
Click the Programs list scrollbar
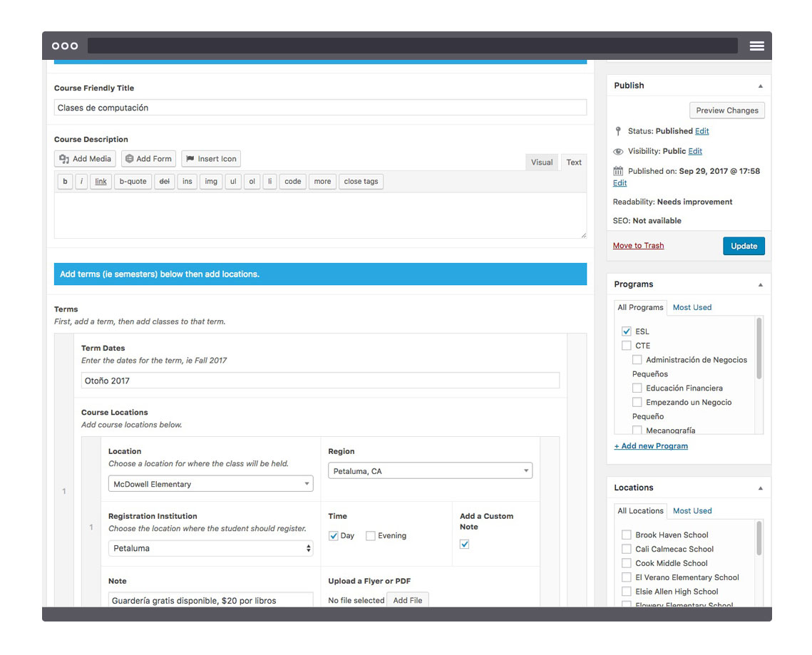coord(759,349)
